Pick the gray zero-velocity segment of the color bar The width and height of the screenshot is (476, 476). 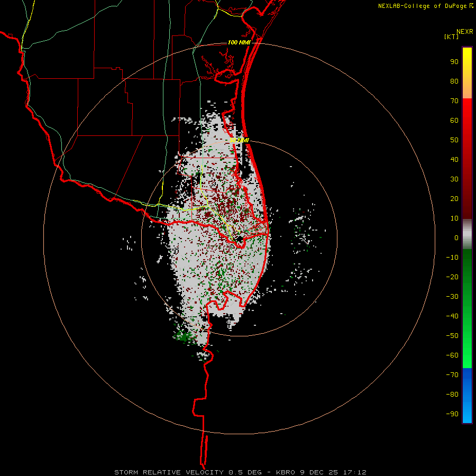[467, 234]
